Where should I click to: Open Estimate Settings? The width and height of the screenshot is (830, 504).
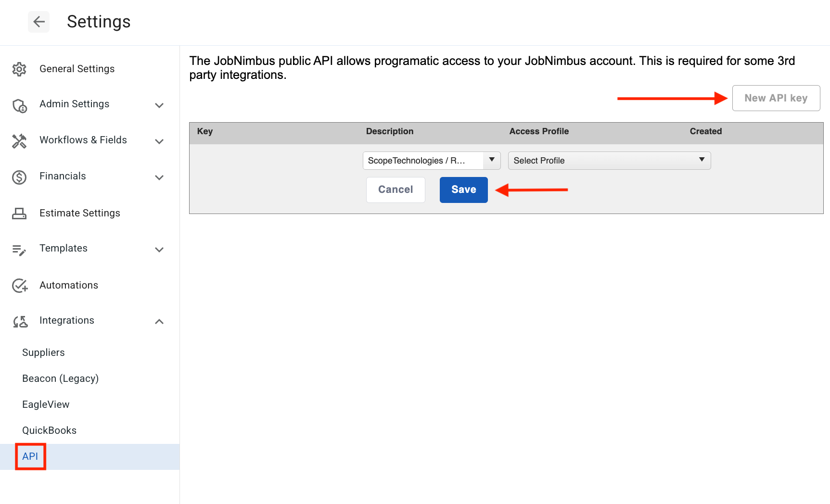click(x=80, y=213)
